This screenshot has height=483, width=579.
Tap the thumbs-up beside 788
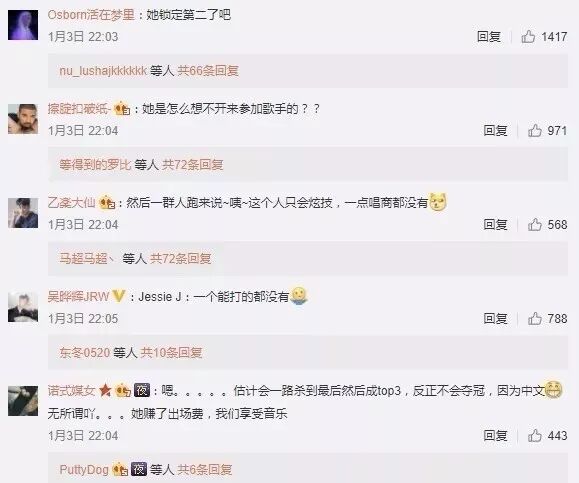(535, 319)
